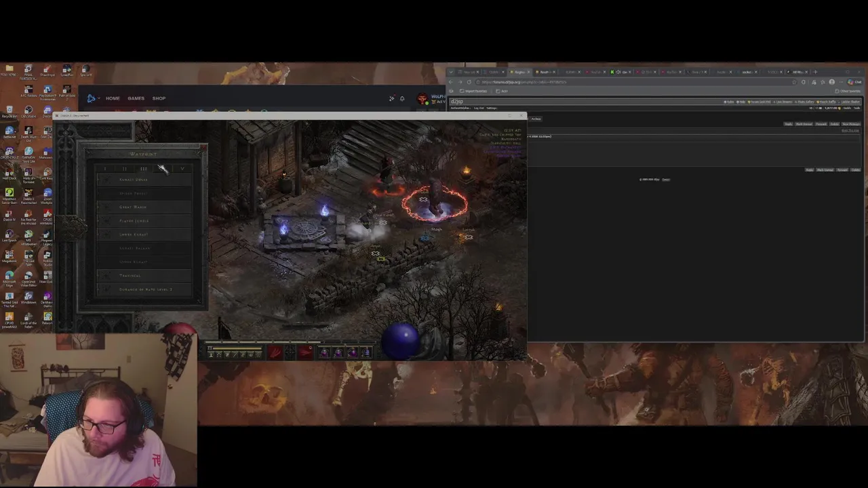
Task: Go back in the browser
Action: click(x=451, y=82)
